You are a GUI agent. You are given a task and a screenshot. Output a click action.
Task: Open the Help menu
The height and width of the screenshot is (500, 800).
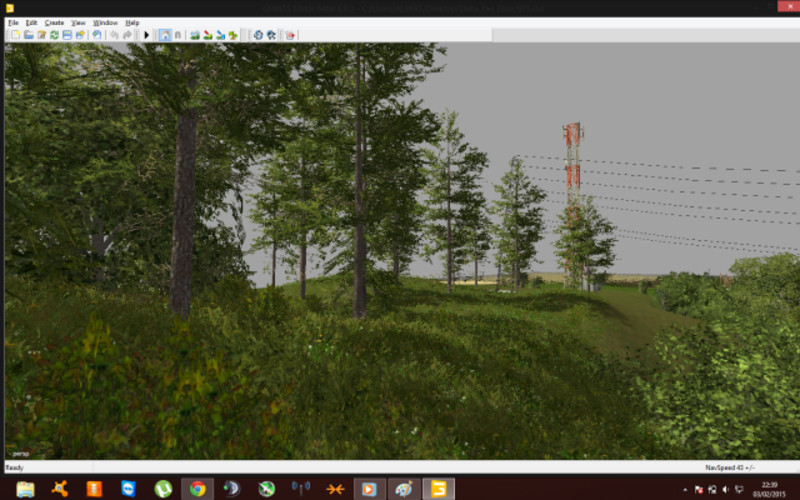coord(132,22)
